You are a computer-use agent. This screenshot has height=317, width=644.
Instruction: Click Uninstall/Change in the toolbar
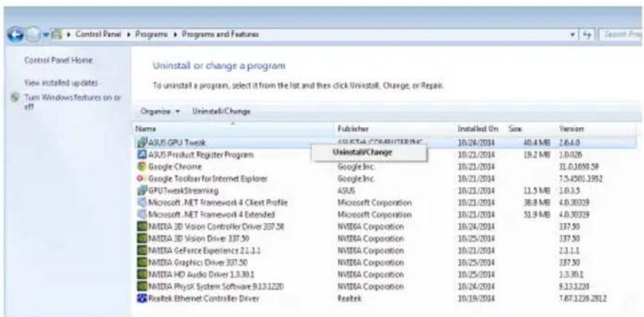coord(221,112)
